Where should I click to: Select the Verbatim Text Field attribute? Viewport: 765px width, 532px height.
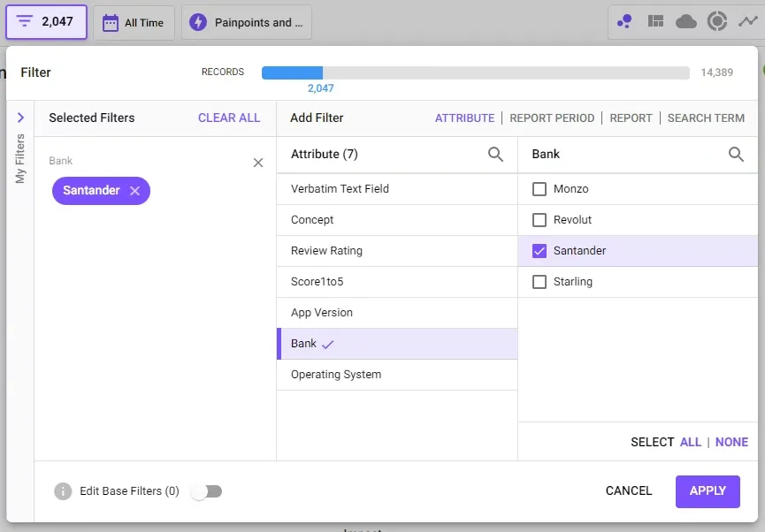(397, 189)
